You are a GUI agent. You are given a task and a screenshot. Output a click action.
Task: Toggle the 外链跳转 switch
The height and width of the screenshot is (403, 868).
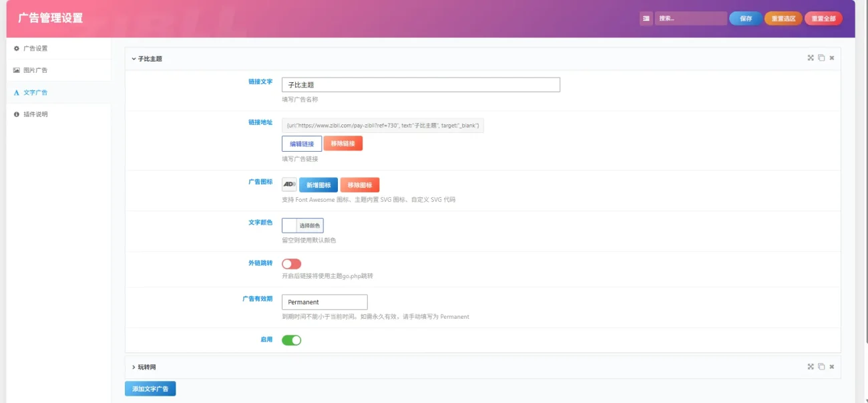292,264
